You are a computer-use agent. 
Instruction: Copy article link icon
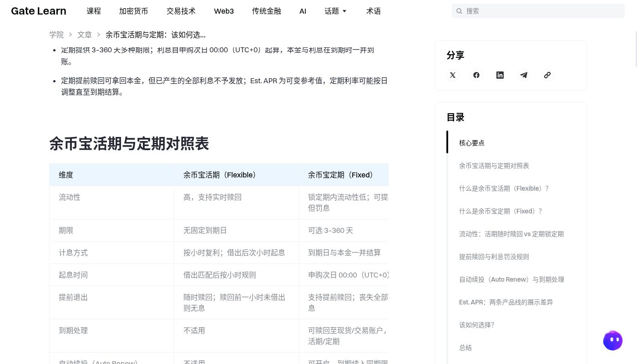tap(547, 75)
